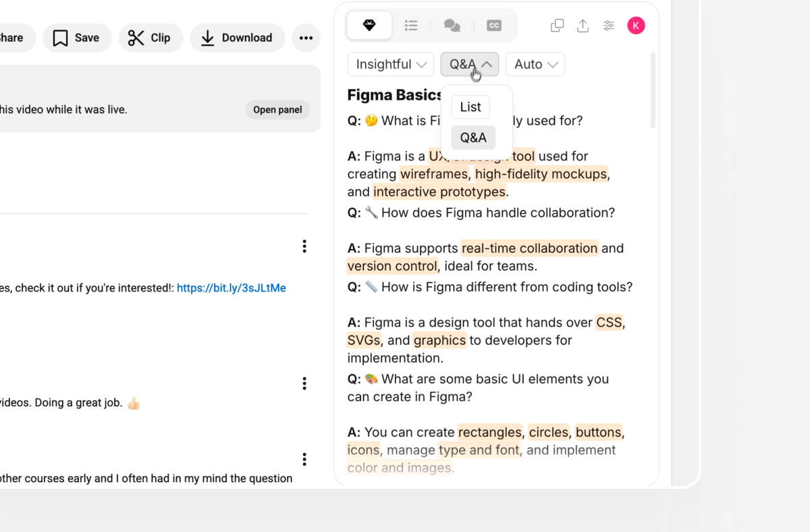The height and width of the screenshot is (532, 810).
Task: Click the highlighted 'graphics' term
Action: (x=439, y=340)
